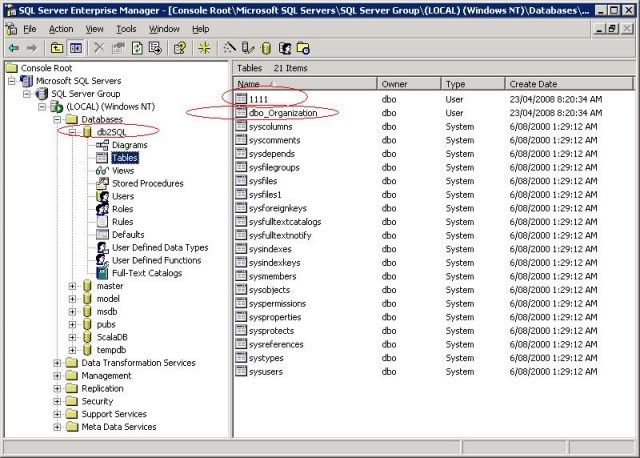
Task: Click the Up One Level toolbar icon
Action: (55, 47)
